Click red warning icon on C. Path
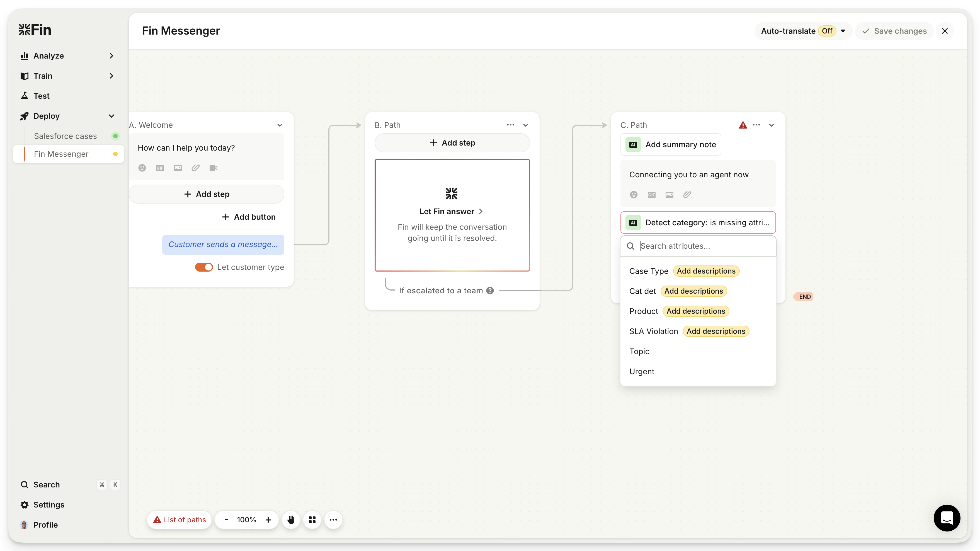The height and width of the screenshot is (551, 980). coord(743,125)
